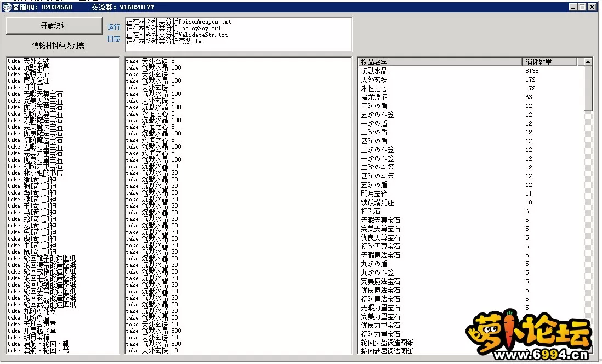Click 沉默水晶 row in results table
This screenshot has width=602, height=364.
pos(471,71)
